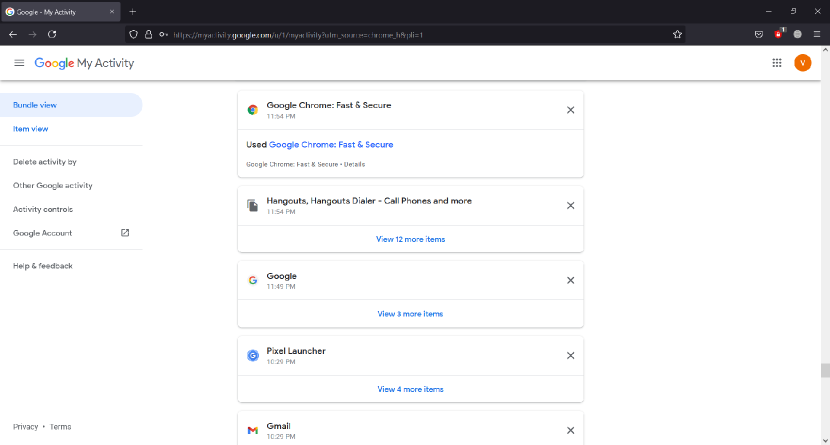This screenshot has width=830, height=445.
Task: Click the Google My Activity logo
Action: click(84, 63)
